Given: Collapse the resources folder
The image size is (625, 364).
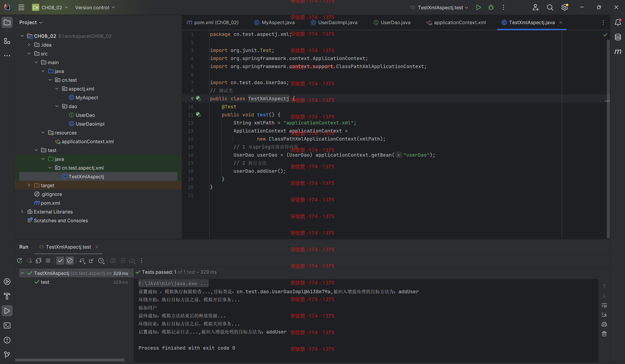Looking at the screenshot, I should (x=43, y=132).
